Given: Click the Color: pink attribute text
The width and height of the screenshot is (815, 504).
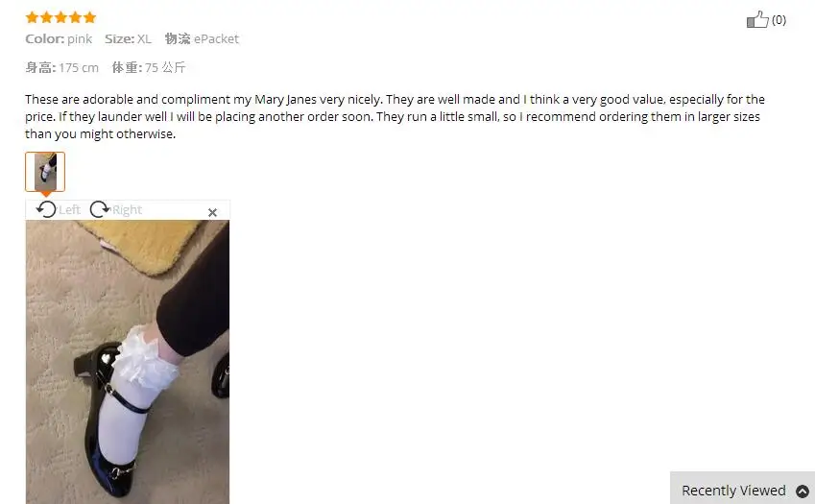Looking at the screenshot, I should point(59,39).
